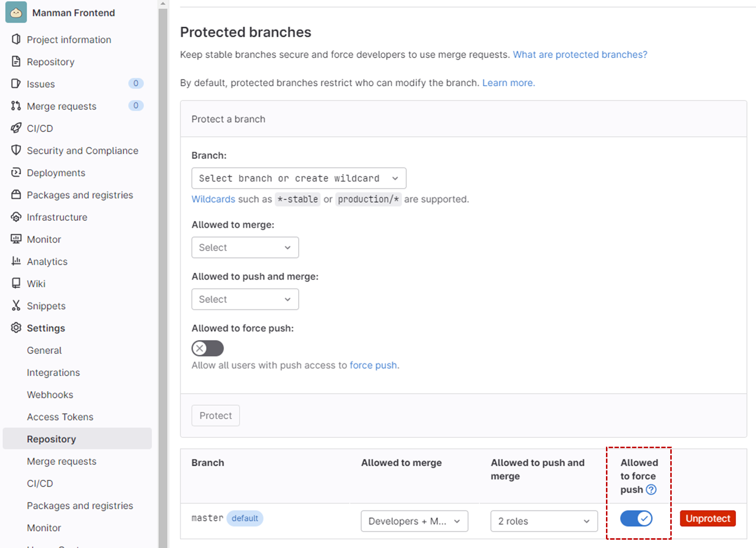Click the red Unprotect button
The image size is (756, 548).
coord(708,518)
